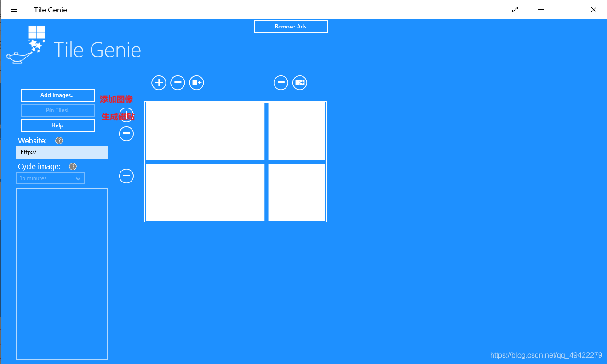The height and width of the screenshot is (364, 607).
Task: Click Add Images... button
Action: pyautogui.click(x=57, y=95)
